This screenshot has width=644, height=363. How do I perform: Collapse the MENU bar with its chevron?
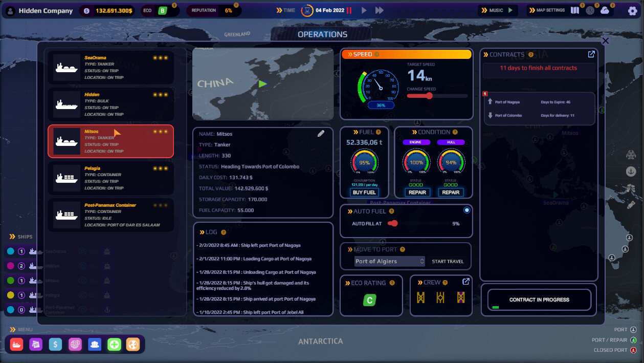[13, 329]
